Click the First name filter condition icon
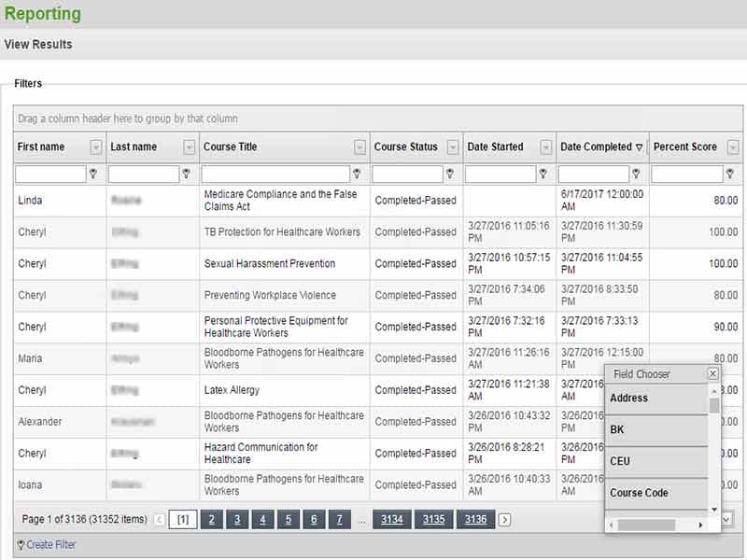 tap(92, 174)
